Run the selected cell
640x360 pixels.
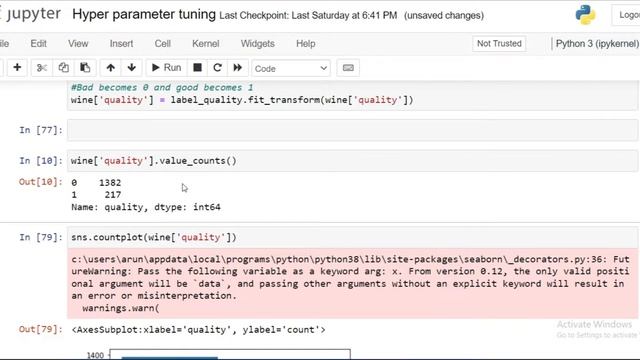tap(167, 68)
